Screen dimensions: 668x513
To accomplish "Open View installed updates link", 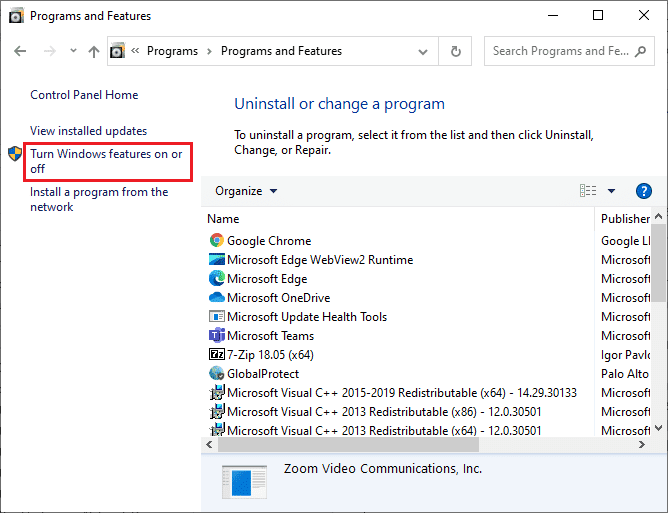I will pos(88,131).
